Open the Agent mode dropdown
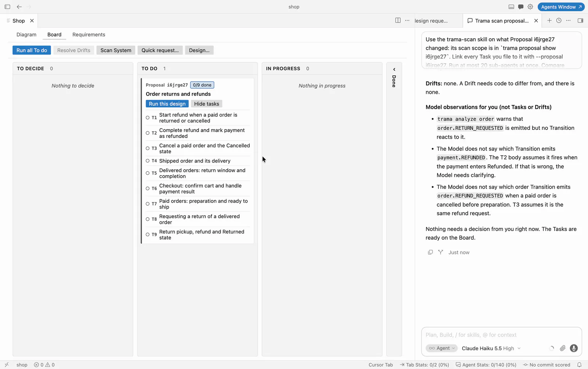The height and width of the screenshot is (369, 588). 442,348
